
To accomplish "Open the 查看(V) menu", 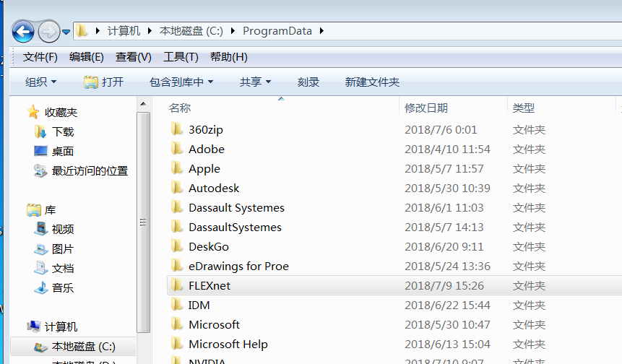I will [x=133, y=57].
